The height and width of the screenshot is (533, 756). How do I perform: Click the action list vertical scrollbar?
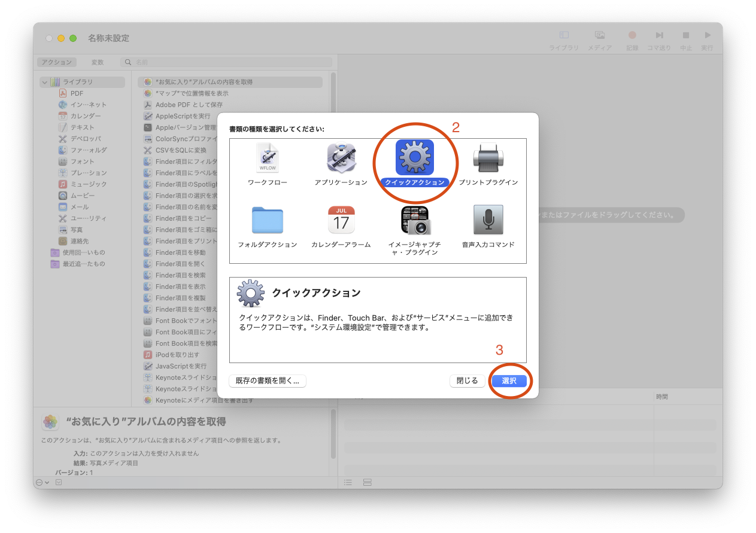(x=333, y=239)
